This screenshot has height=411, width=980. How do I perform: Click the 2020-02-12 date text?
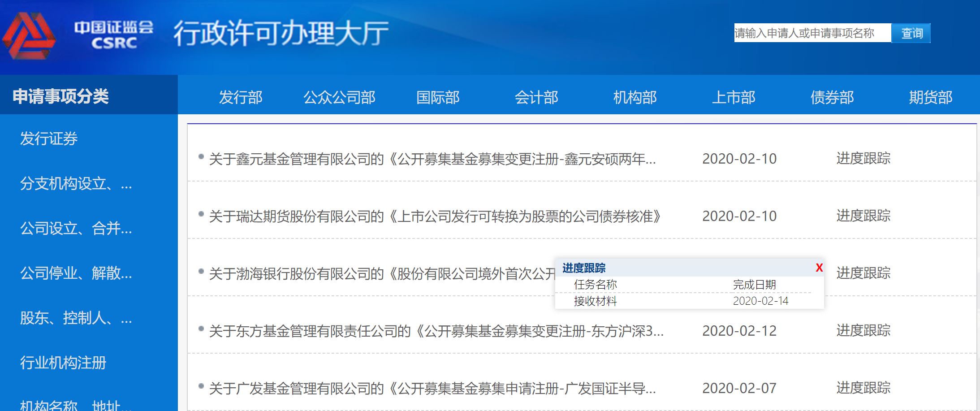click(739, 331)
